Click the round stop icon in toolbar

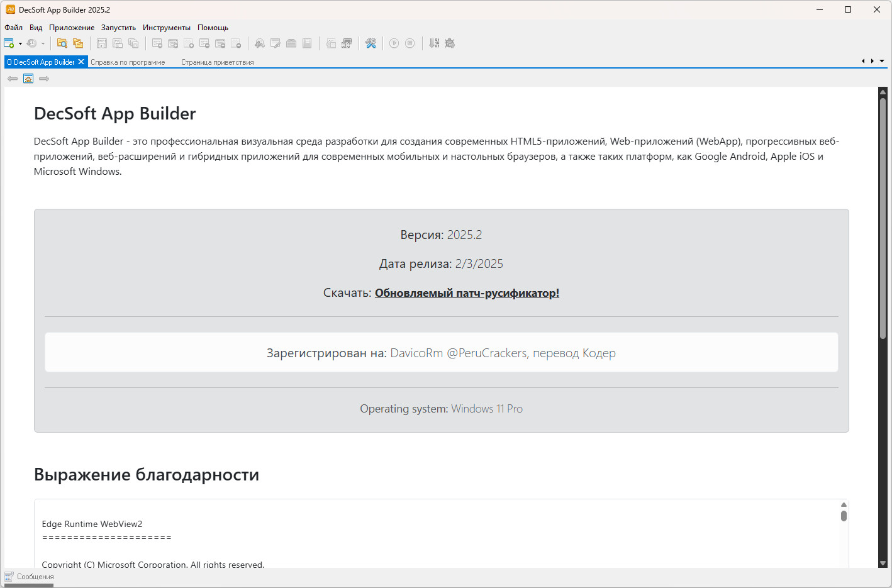pos(410,43)
